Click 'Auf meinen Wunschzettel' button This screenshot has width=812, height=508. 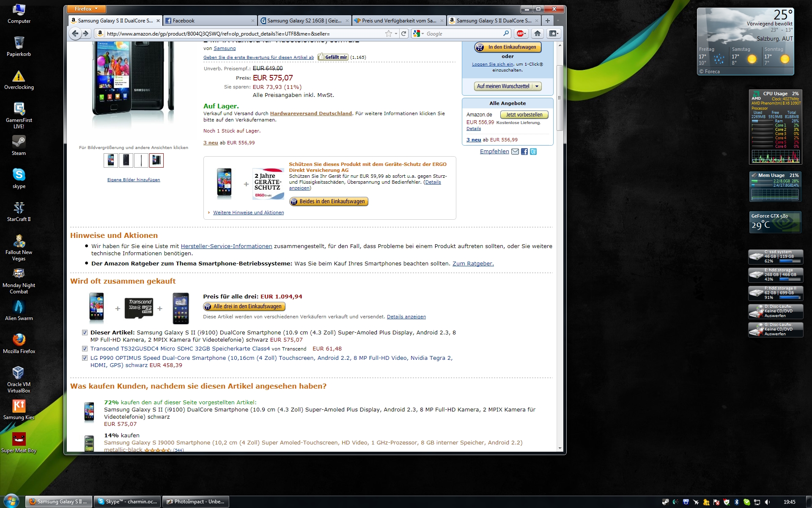coord(503,86)
